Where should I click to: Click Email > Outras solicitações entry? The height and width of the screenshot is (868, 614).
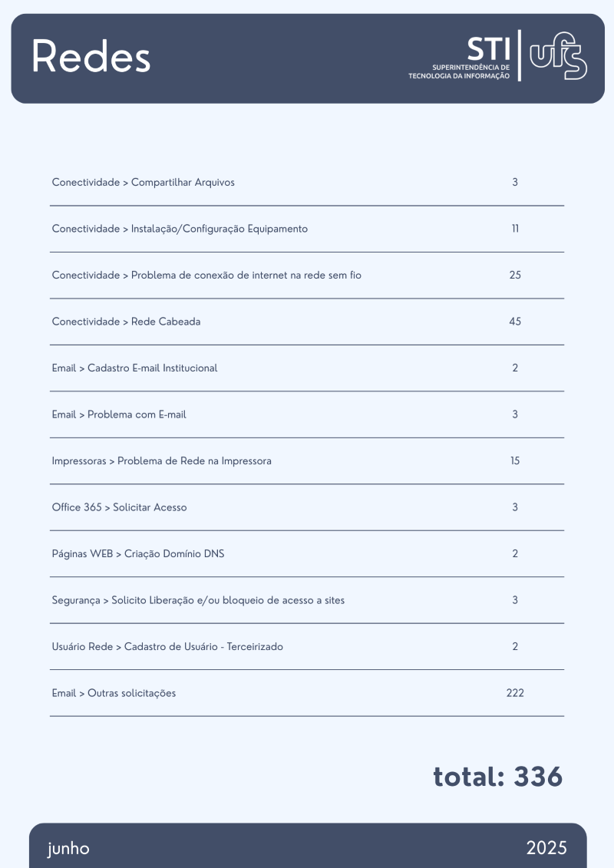coord(114,693)
